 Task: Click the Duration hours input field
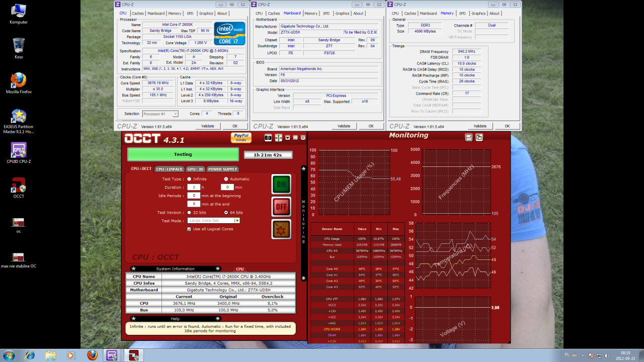(x=194, y=187)
